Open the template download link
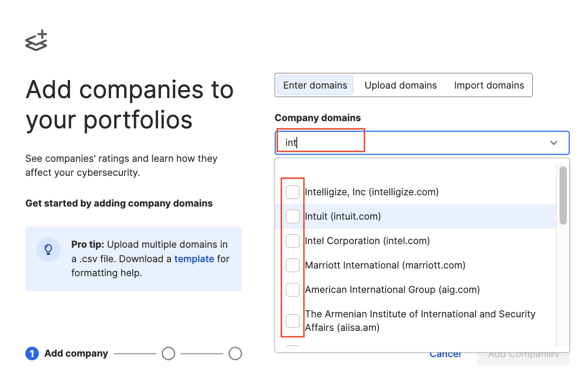 point(194,259)
